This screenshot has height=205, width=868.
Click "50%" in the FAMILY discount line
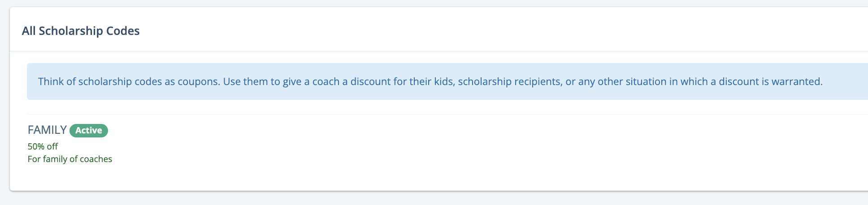pyautogui.click(x=36, y=146)
